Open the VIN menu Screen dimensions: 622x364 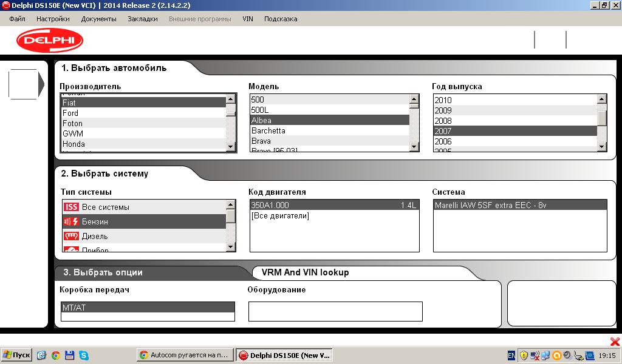(248, 19)
